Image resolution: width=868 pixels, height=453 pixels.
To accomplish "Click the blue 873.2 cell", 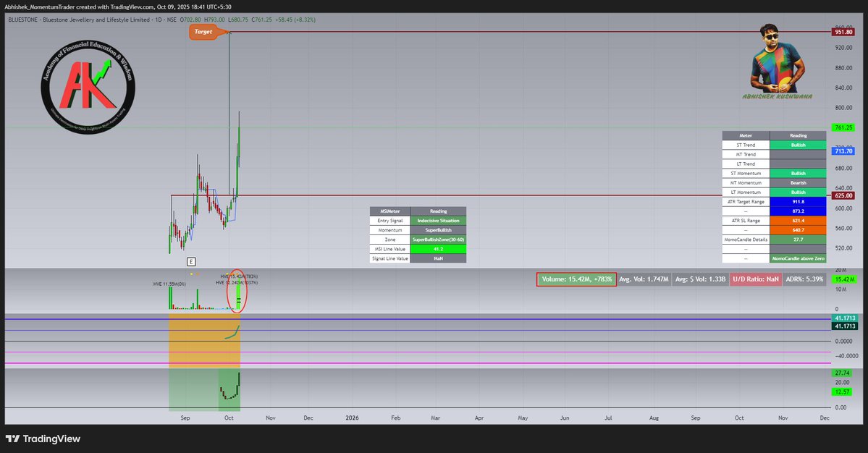I will coord(799,211).
